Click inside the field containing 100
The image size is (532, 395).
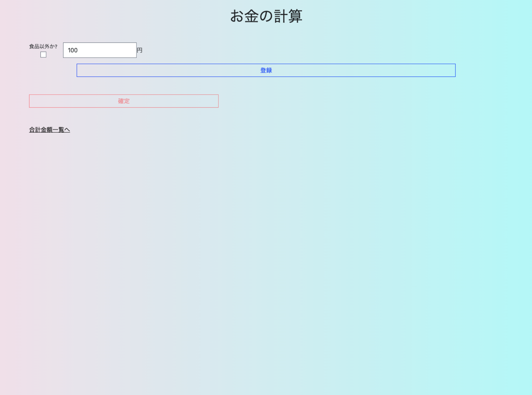(100, 50)
